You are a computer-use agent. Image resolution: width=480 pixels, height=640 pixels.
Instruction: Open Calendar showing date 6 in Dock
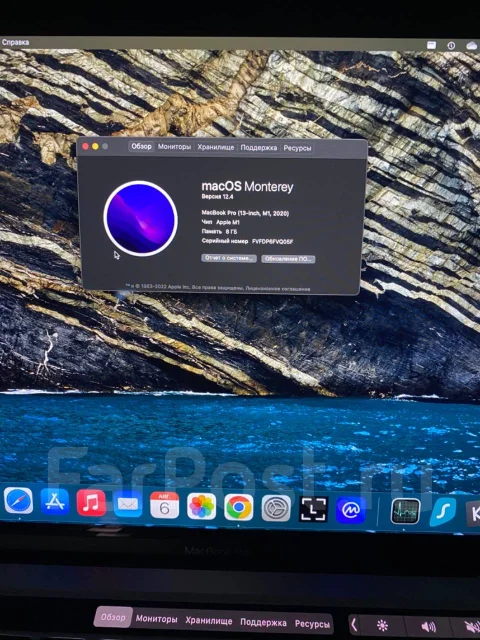click(x=164, y=505)
